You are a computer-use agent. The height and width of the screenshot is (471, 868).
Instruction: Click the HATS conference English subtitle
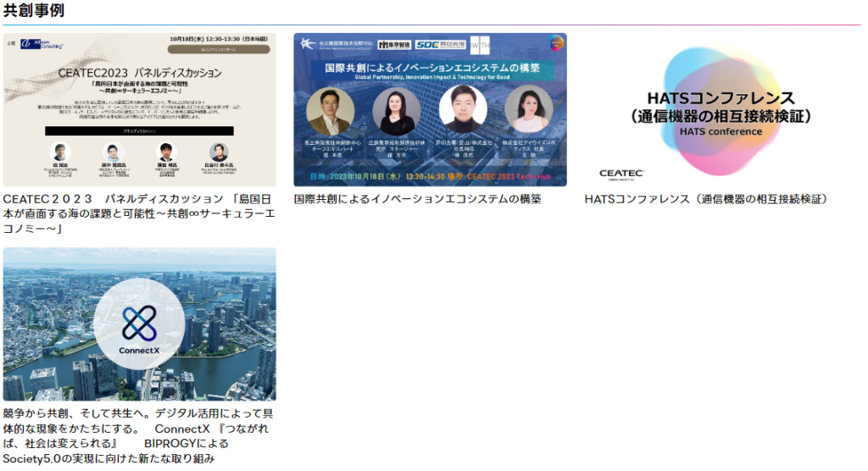coord(721,131)
